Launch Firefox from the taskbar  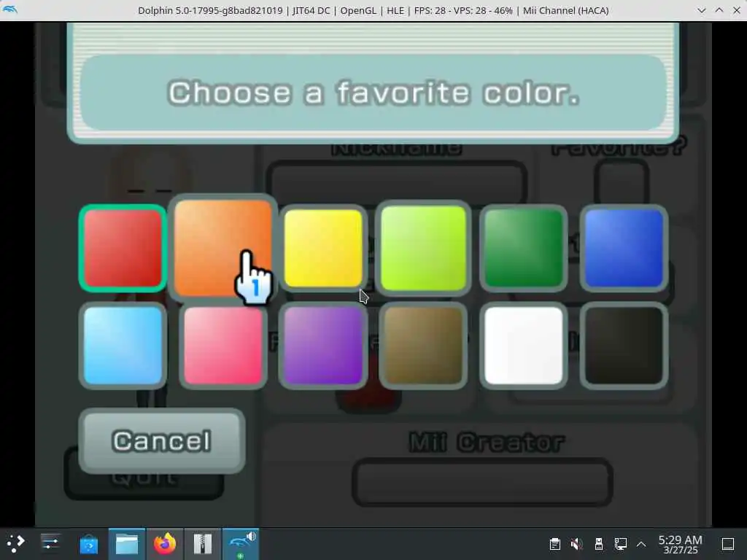164,544
